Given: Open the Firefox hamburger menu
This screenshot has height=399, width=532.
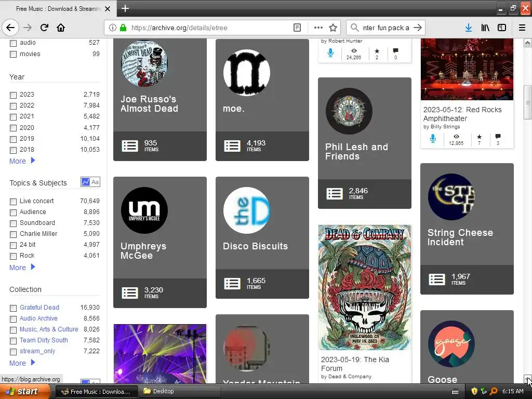Looking at the screenshot, I should [522, 28].
